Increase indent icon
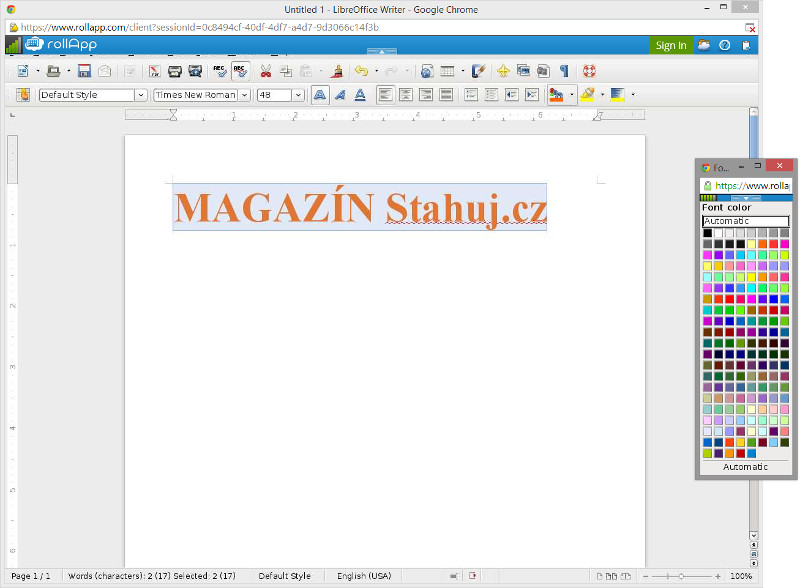 [532, 95]
